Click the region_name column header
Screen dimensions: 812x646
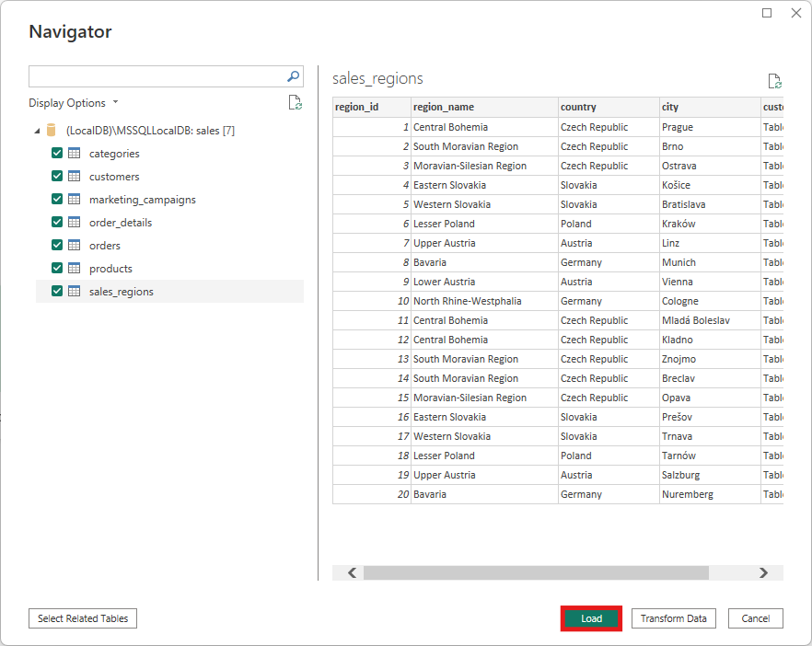(x=484, y=107)
